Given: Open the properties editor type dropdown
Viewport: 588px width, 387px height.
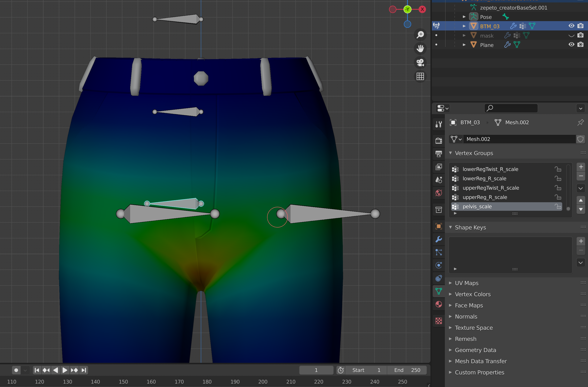Looking at the screenshot, I should coord(442,108).
